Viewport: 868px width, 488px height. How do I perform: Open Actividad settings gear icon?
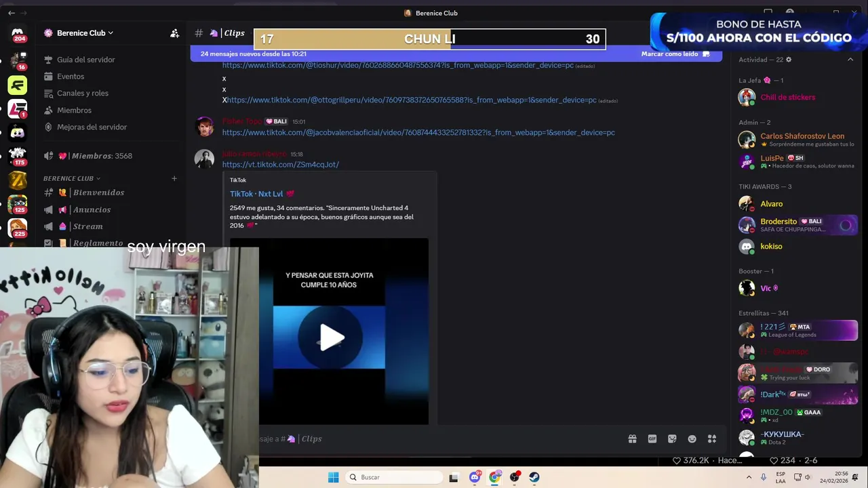tap(789, 60)
